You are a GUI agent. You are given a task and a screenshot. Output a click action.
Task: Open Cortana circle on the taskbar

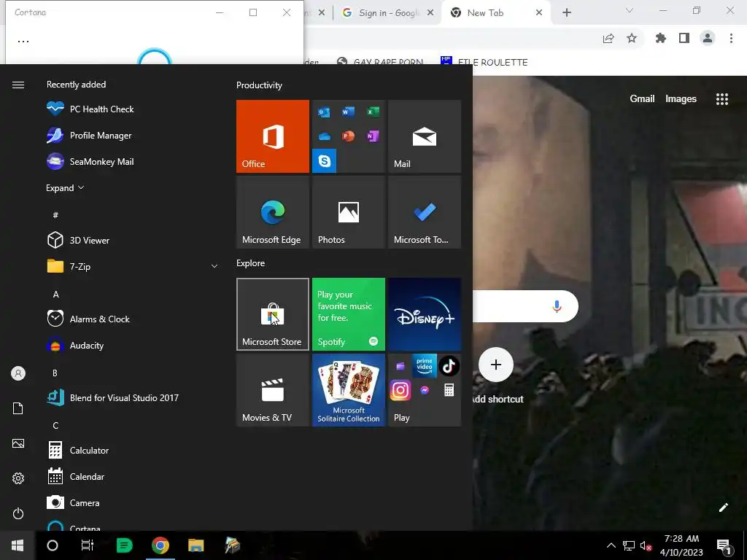click(x=53, y=545)
